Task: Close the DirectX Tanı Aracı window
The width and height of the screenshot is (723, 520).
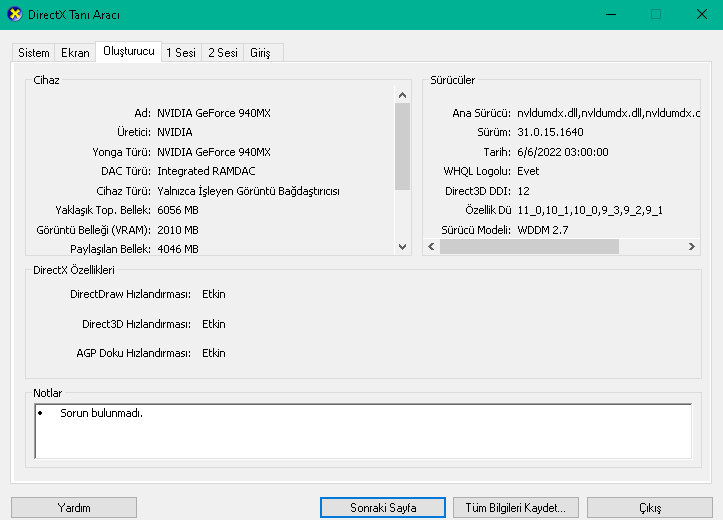Action: click(x=701, y=14)
